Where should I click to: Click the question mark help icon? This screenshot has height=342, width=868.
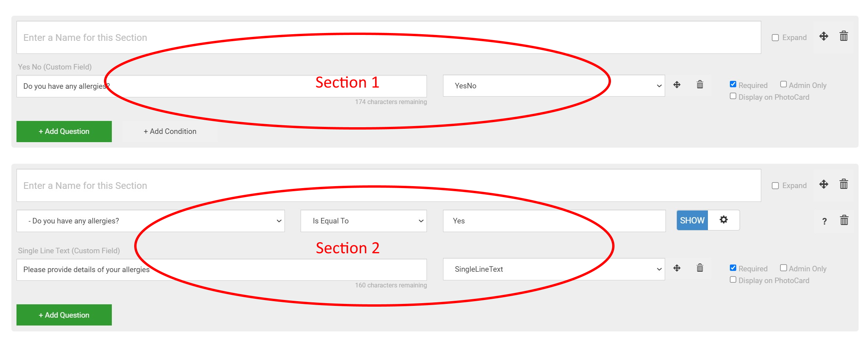tap(824, 221)
